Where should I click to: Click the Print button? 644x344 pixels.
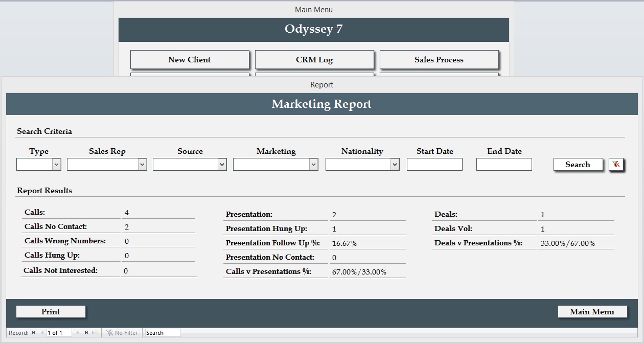pos(51,312)
